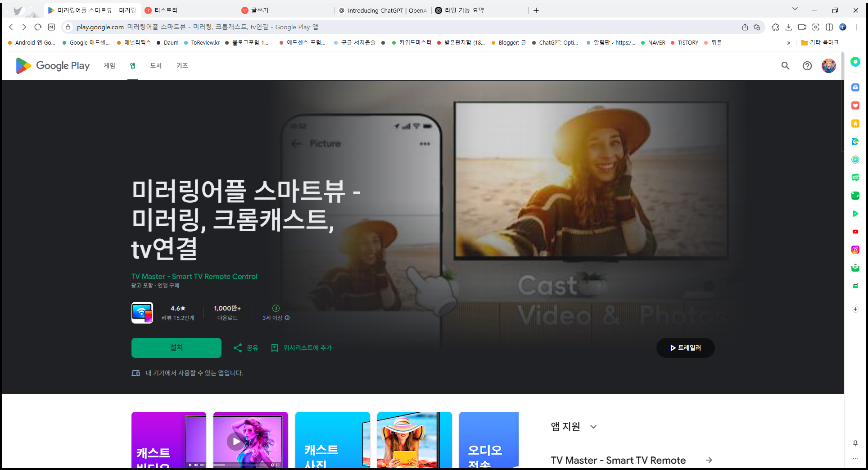The width and height of the screenshot is (868, 470).
Task: Expand the hidden bookmarks overflow chevron
Action: (x=789, y=42)
